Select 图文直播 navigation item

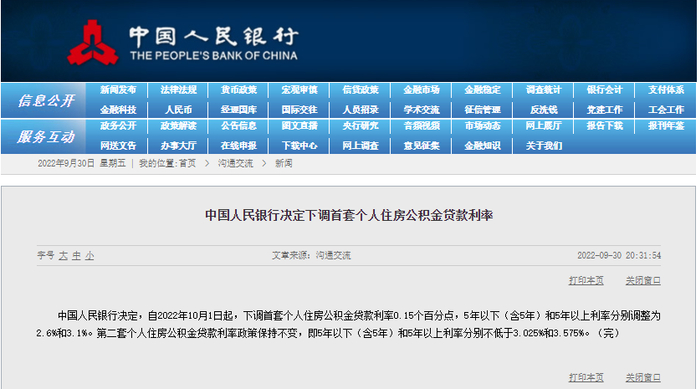click(300, 126)
